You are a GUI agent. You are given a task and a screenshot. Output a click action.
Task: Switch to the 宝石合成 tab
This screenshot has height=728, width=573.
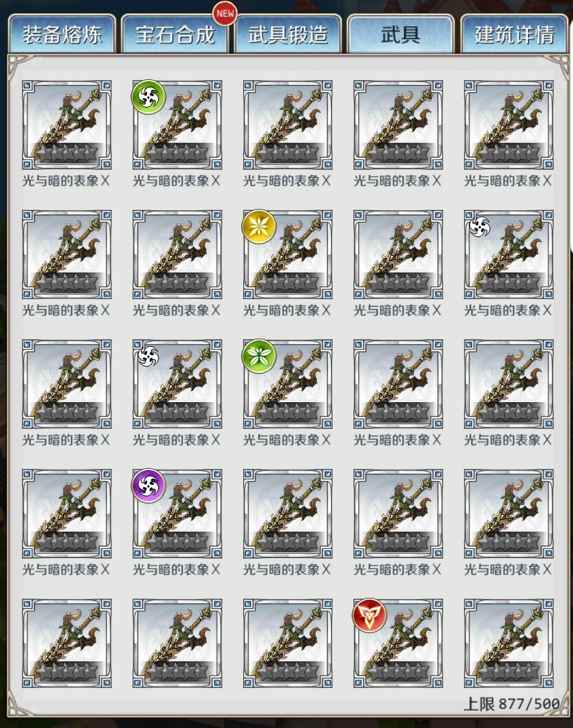[x=175, y=34]
